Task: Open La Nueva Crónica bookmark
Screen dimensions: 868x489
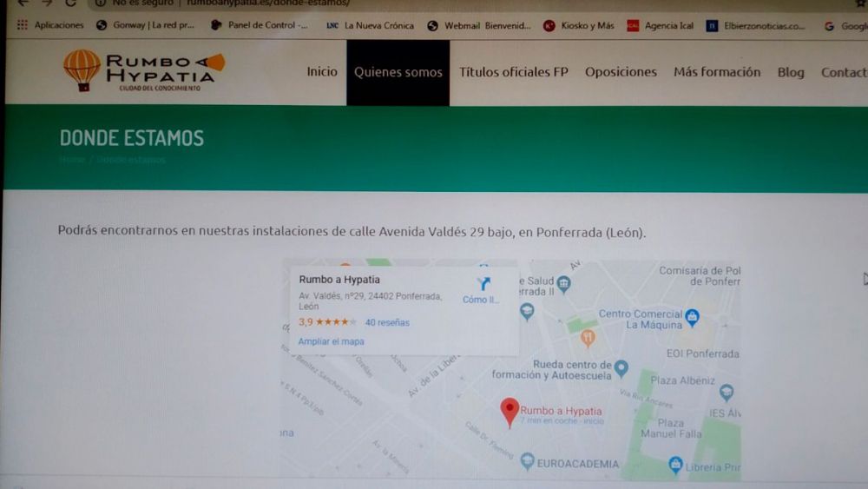Action: point(371,25)
